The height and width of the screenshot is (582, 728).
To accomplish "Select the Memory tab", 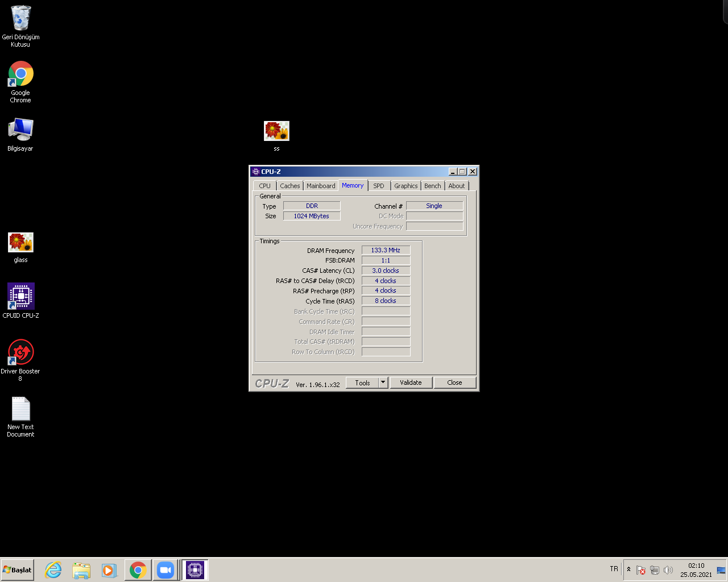I will point(353,185).
